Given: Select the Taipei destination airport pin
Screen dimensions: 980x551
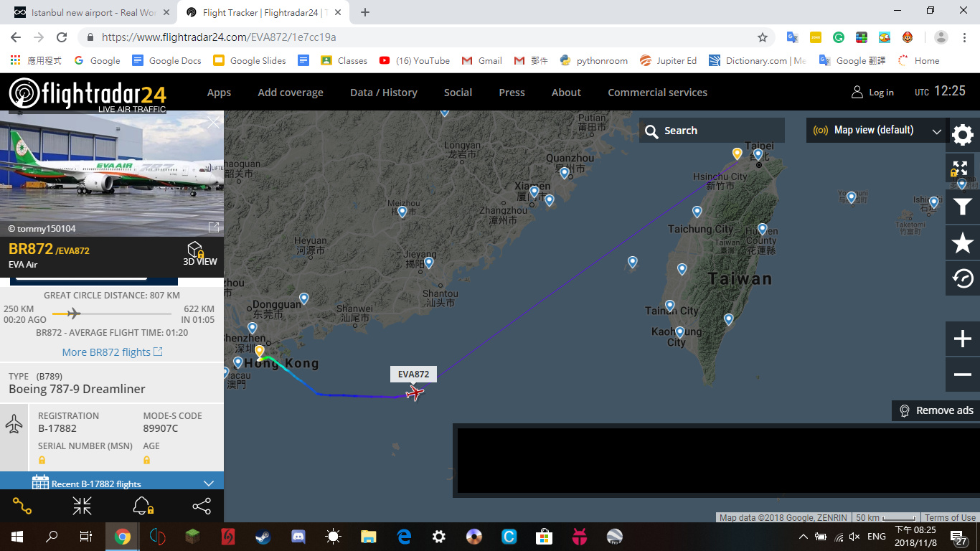Looking at the screenshot, I should (x=737, y=154).
